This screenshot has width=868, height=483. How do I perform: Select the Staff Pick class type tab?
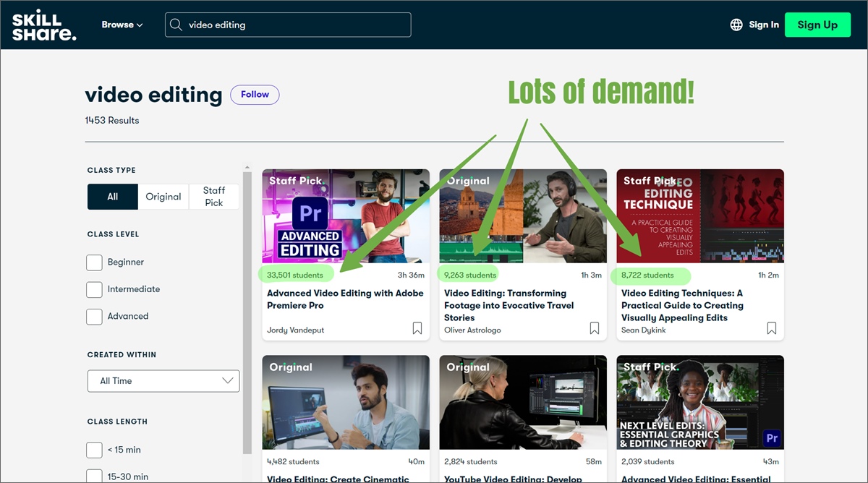[213, 197]
